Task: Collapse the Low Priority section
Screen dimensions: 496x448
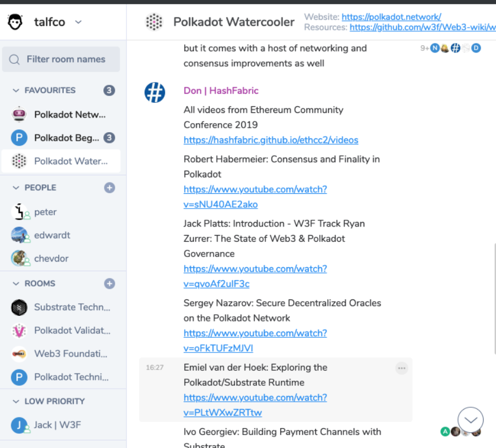Action: pos(16,401)
